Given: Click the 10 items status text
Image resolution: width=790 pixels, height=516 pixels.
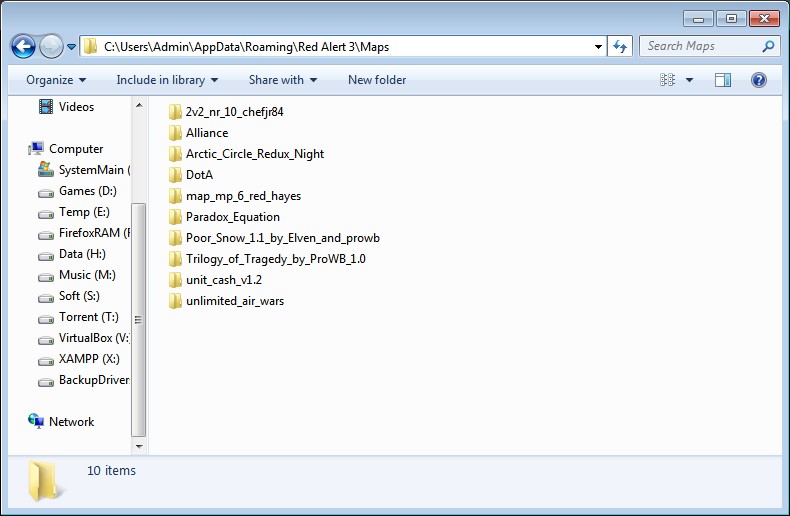Looking at the screenshot, I should (x=111, y=471).
